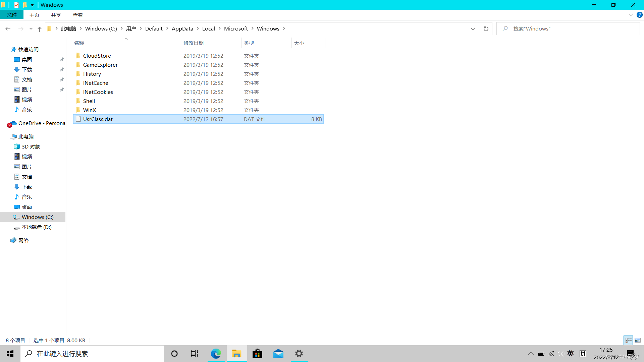This screenshot has width=644, height=362.
Task: Switch to large icons view button
Action: [x=638, y=340]
